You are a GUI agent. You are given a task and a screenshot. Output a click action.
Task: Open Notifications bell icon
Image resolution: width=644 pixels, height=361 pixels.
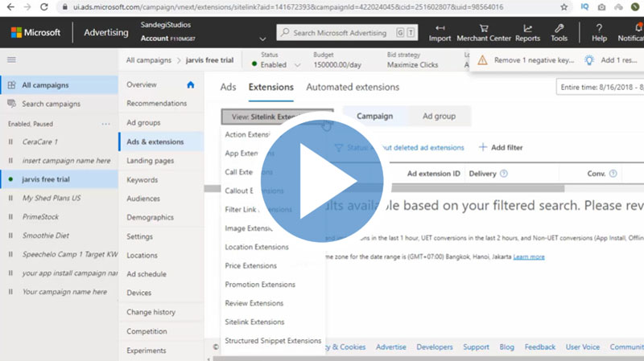pos(638,28)
